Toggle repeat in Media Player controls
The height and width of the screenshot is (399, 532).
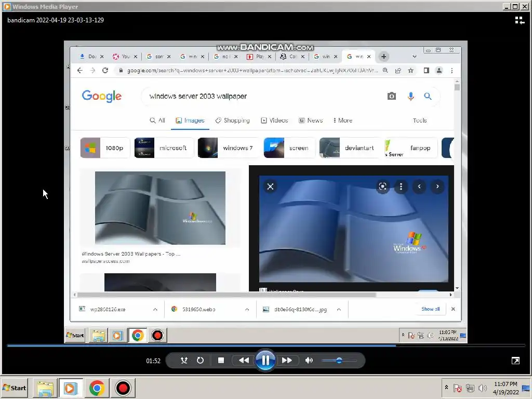tap(200, 361)
